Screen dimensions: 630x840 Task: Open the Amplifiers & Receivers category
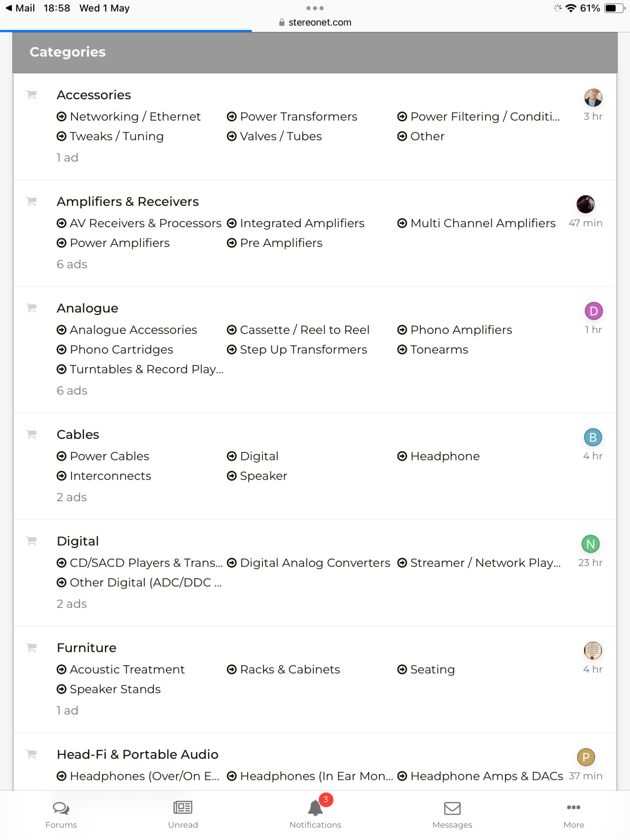point(128,202)
